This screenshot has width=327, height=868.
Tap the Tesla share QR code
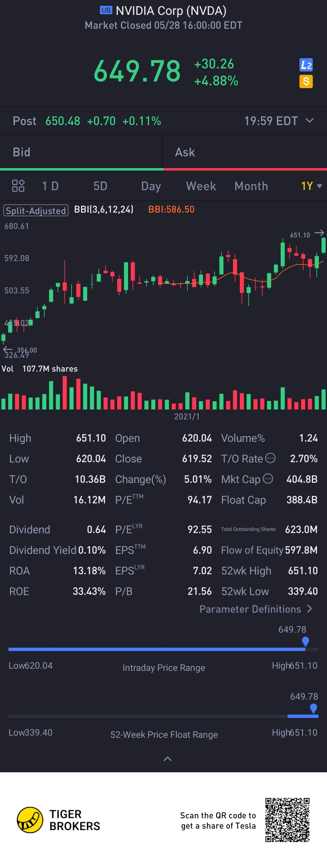click(x=287, y=820)
